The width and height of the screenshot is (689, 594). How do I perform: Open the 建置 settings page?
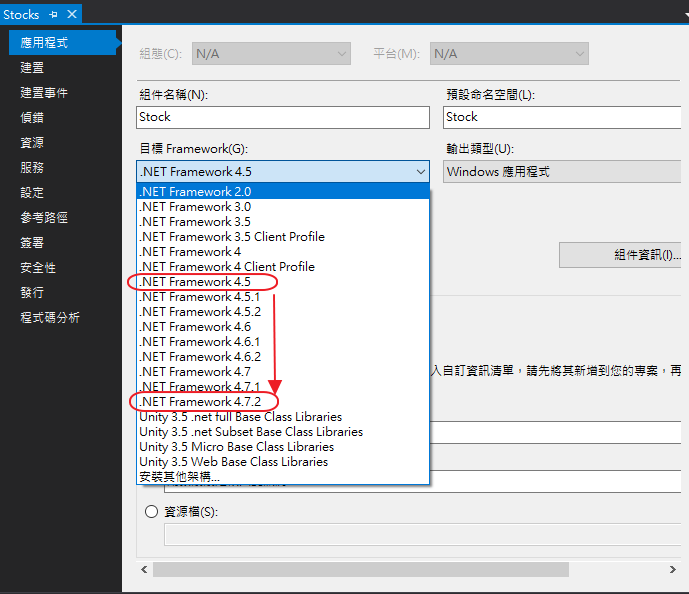pyautogui.click(x=32, y=68)
